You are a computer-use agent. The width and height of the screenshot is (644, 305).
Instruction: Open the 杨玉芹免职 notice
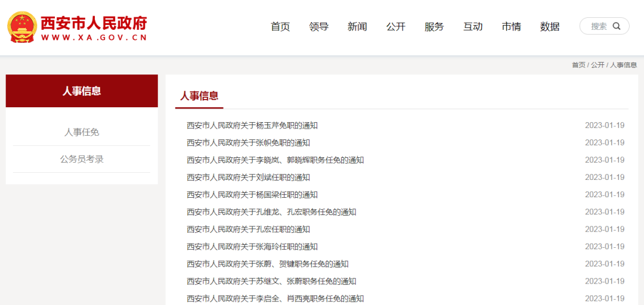coord(252,126)
